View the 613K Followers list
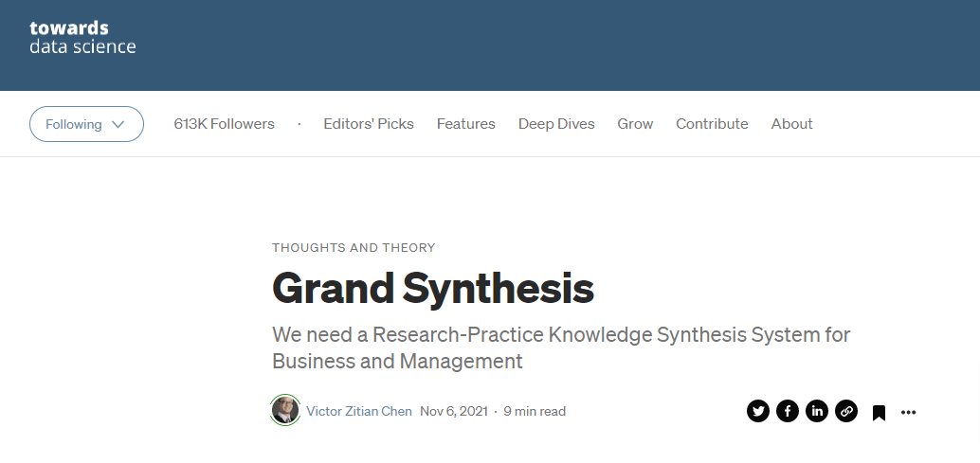The height and width of the screenshot is (463, 980). [225, 124]
